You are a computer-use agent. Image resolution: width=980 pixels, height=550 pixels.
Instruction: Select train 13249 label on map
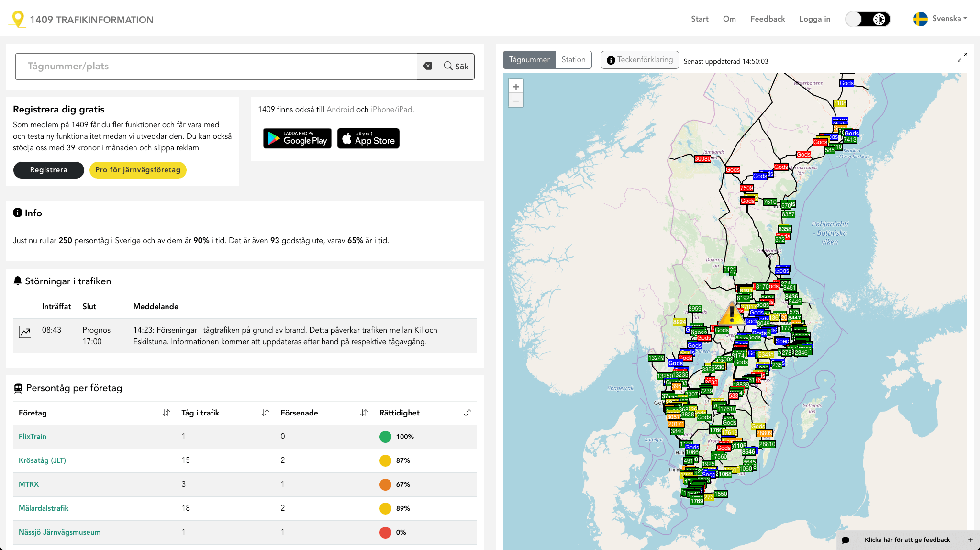pyautogui.click(x=656, y=358)
